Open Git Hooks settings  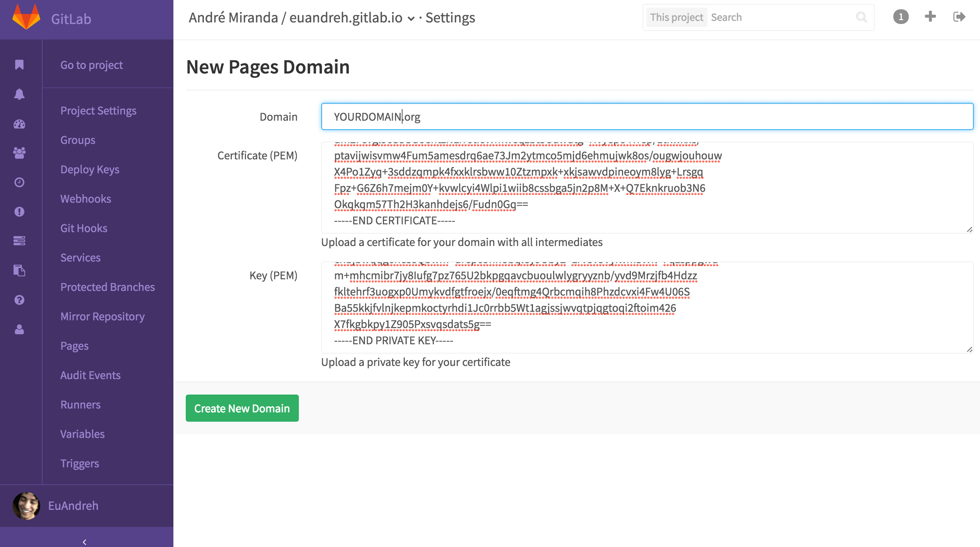pyautogui.click(x=84, y=228)
